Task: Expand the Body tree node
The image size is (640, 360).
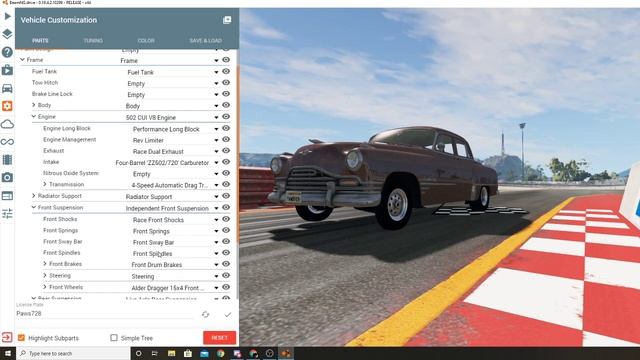Action: (x=33, y=105)
